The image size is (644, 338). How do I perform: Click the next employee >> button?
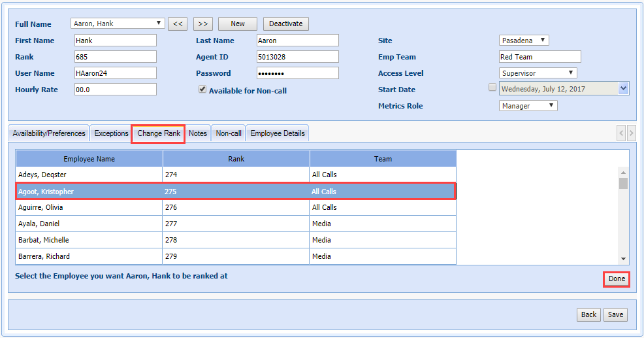pyautogui.click(x=202, y=24)
